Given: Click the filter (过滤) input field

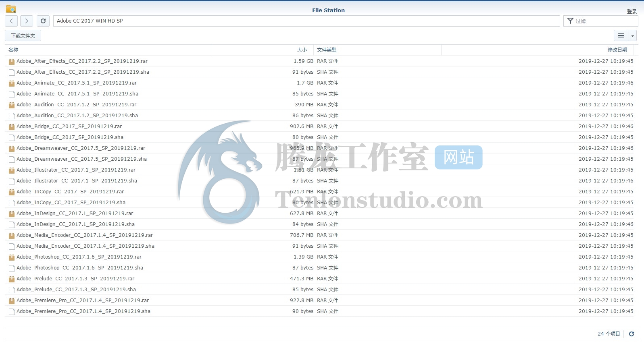Looking at the screenshot, I should 601,21.
